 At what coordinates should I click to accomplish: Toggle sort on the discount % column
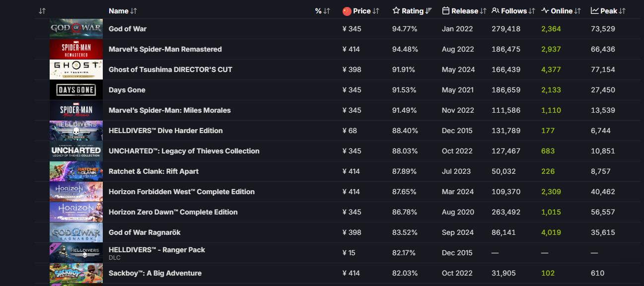(326, 11)
